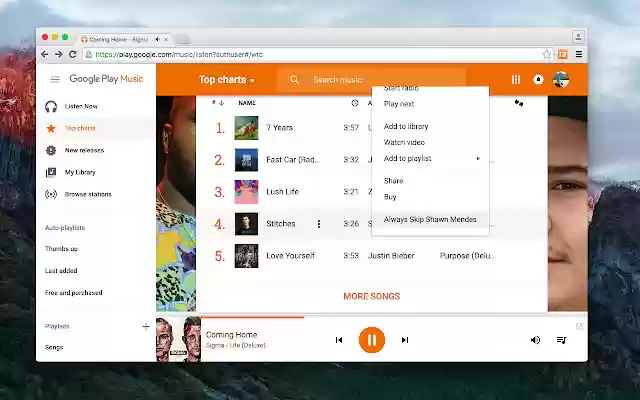The width and height of the screenshot is (640, 400).
Task: Click the volume speaker icon
Action: pos(535,340)
